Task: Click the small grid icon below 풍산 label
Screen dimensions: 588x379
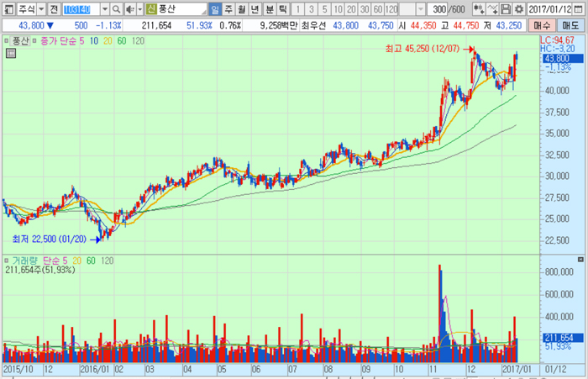Action: 10,53
